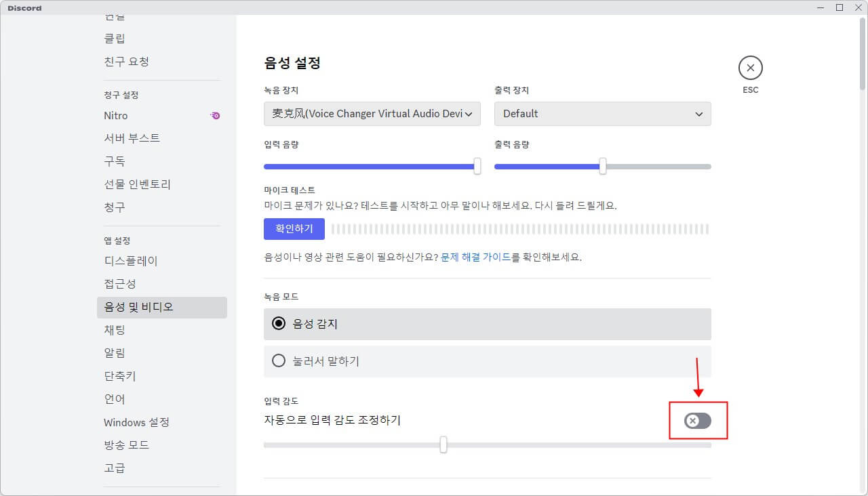The width and height of the screenshot is (868, 496).
Task: Adjust the 입력 음량 volume slider
Action: point(477,166)
